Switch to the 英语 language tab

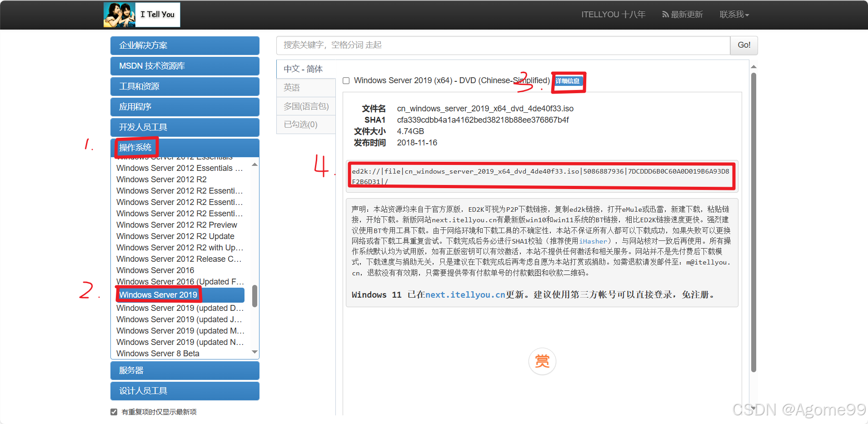pyautogui.click(x=306, y=88)
